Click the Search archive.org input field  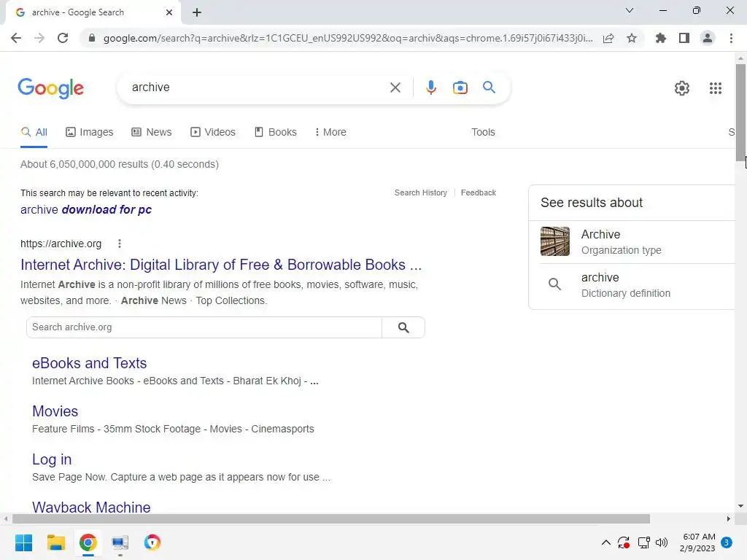[204, 327]
